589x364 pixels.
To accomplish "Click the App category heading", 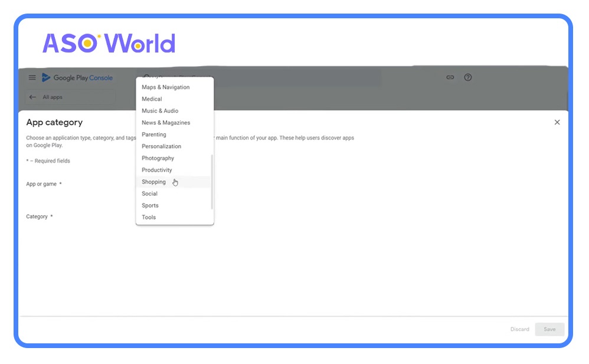I will coord(54,122).
